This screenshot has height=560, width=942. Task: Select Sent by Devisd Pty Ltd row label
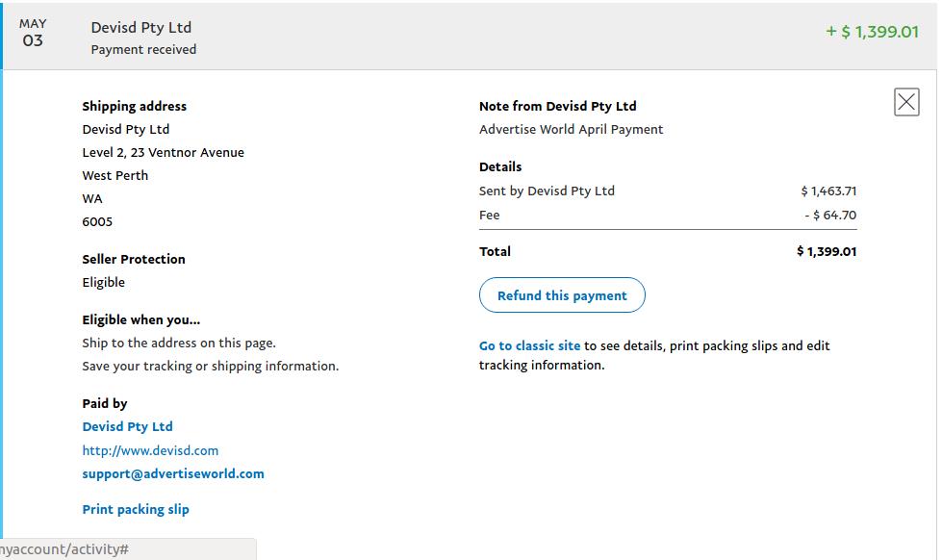tap(547, 191)
